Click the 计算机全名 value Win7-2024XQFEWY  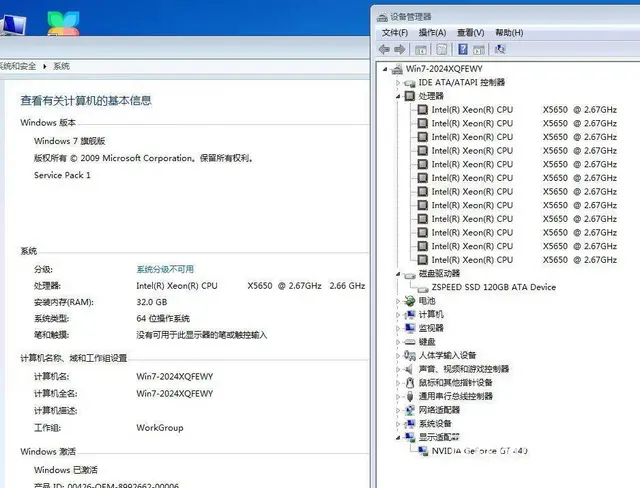175,394
